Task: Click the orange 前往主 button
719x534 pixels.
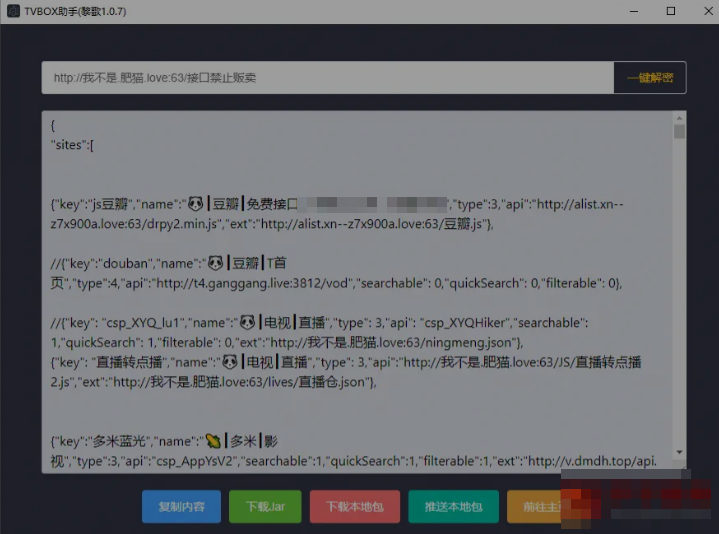Action: (534, 506)
